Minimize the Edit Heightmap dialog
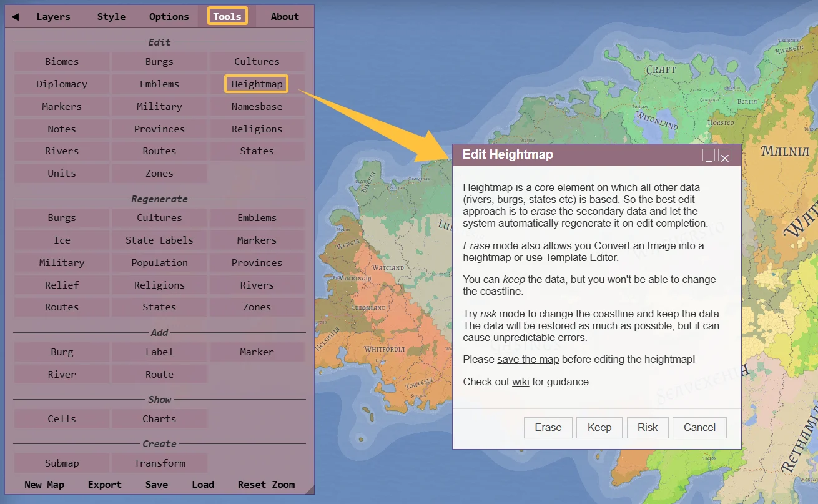The image size is (818, 504). [x=709, y=156]
